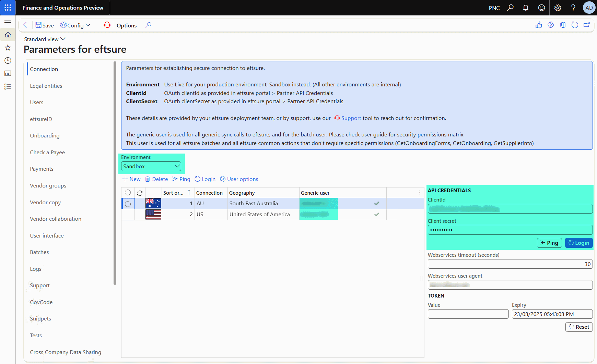This screenshot has height=364, width=597.
Task: Click the diamond personalize icon
Action: click(551, 25)
